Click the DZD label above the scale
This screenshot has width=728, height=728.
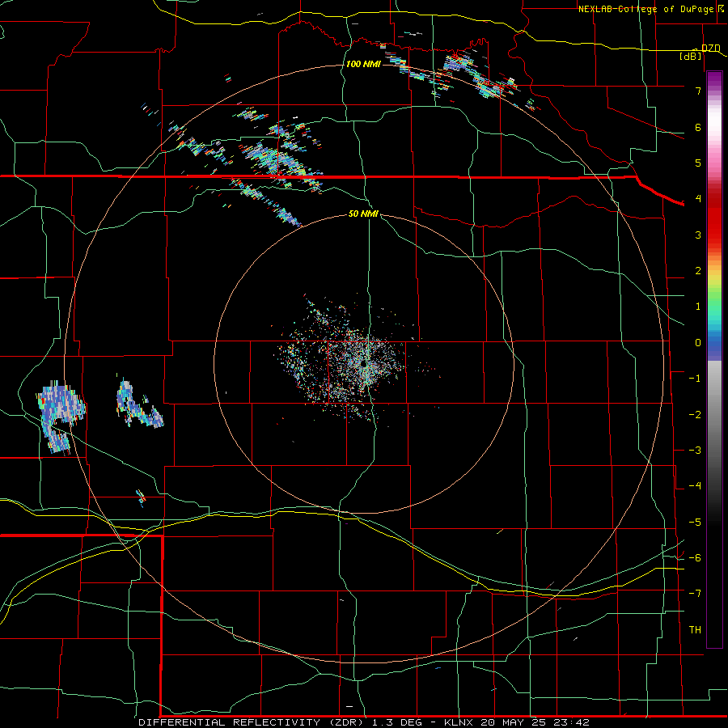point(711,48)
